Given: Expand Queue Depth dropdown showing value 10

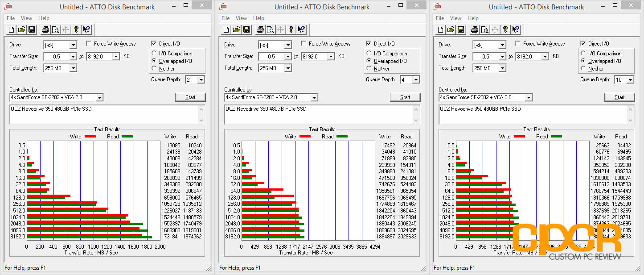Looking at the screenshot, I should (623, 79).
